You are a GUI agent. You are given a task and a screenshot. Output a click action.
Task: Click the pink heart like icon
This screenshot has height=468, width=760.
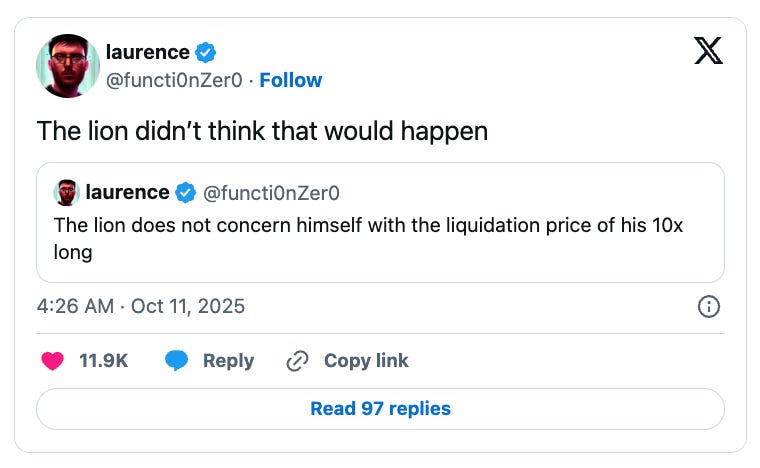(52, 361)
